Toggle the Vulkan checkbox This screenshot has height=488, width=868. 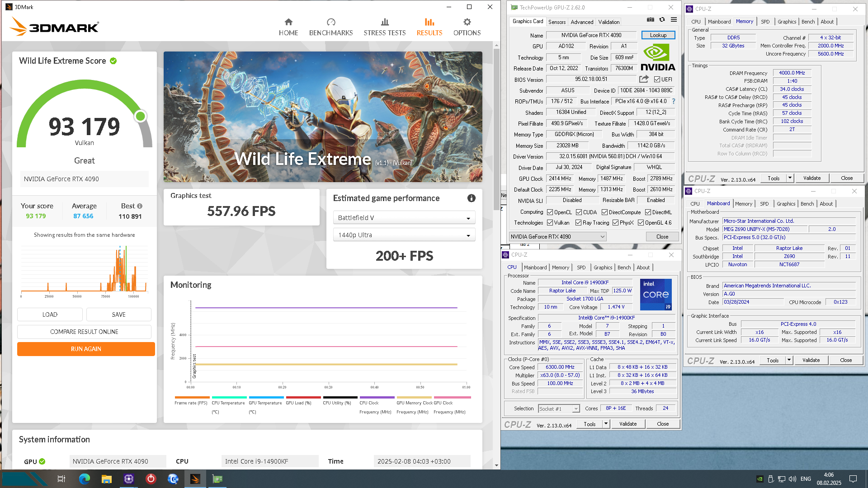550,223
